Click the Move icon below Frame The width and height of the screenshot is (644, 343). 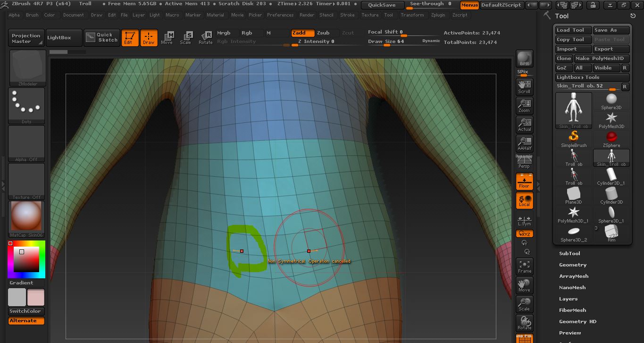pos(524,285)
